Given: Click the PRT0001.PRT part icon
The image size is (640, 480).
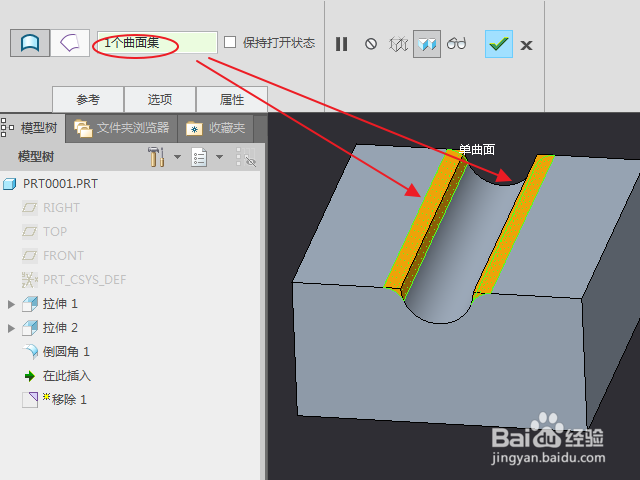Looking at the screenshot, I should pyautogui.click(x=9, y=184).
